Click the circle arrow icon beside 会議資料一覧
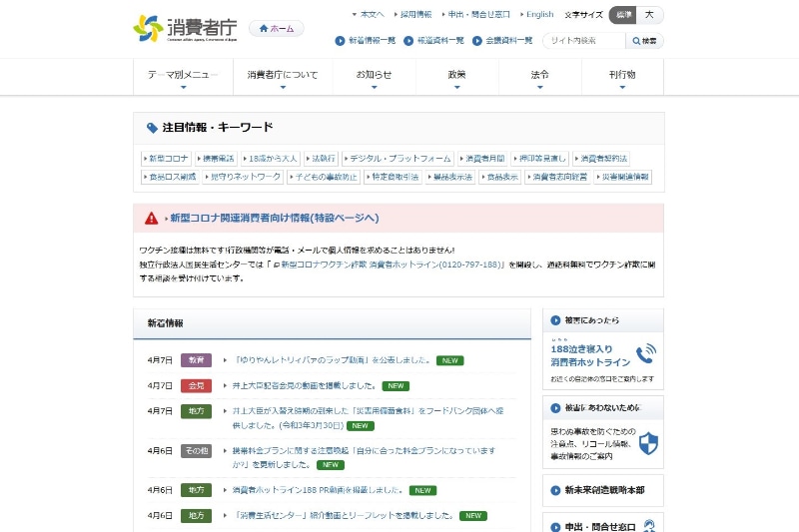This screenshot has width=799, height=532. pyautogui.click(x=477, y=41)
